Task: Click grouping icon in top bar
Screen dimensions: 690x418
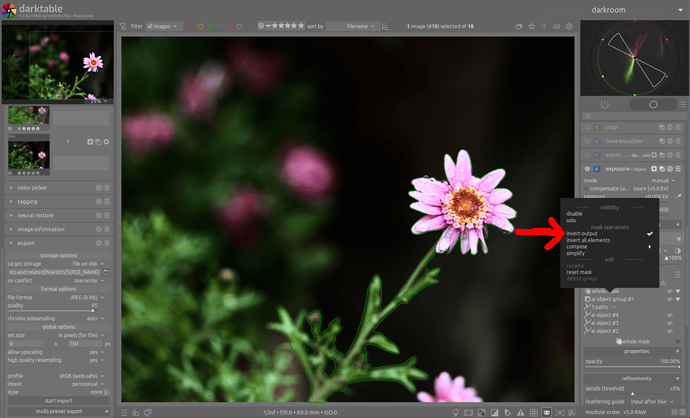Action: coord(519,26)
